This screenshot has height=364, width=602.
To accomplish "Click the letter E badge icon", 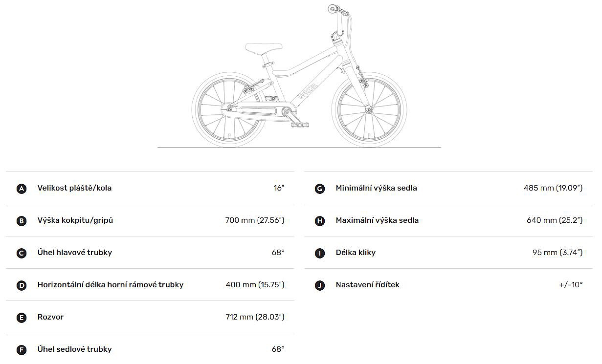I will click(x=22, y=318).
